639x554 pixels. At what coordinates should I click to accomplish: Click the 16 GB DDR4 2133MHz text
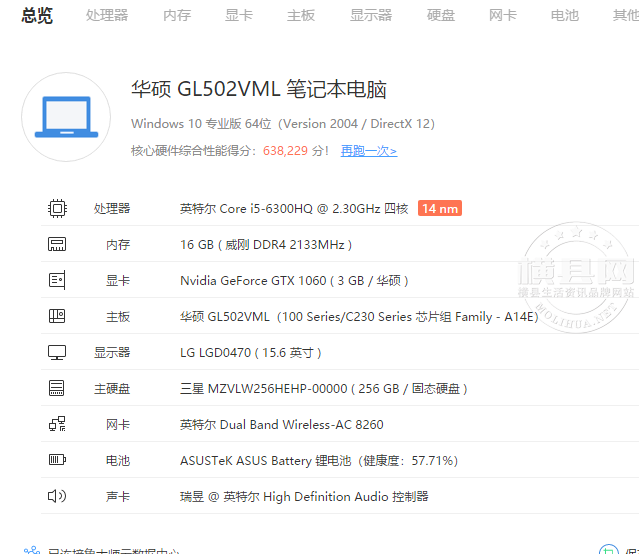(x=266, y=245)
